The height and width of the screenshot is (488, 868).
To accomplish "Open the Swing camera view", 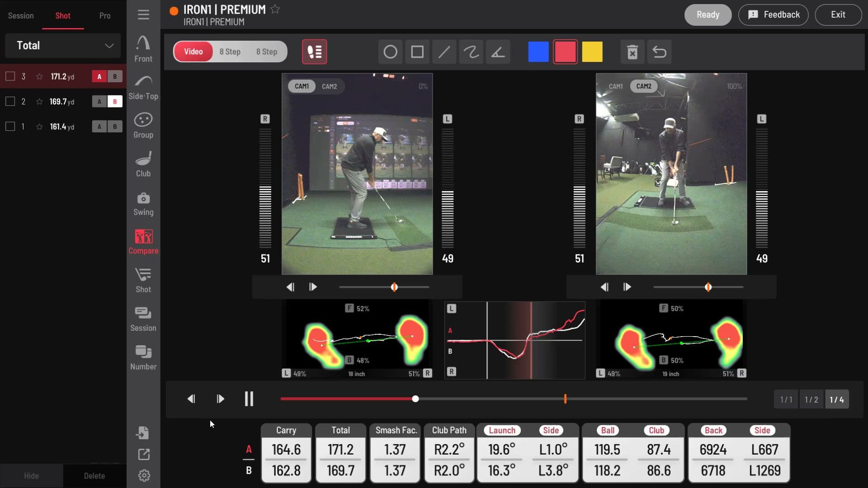I will pos(143,203).
